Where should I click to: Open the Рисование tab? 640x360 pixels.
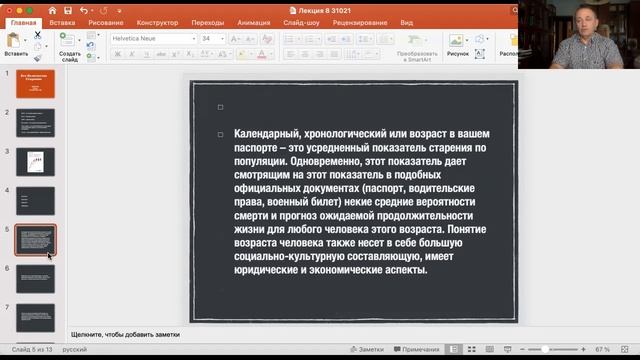click(x=106, y=23)
